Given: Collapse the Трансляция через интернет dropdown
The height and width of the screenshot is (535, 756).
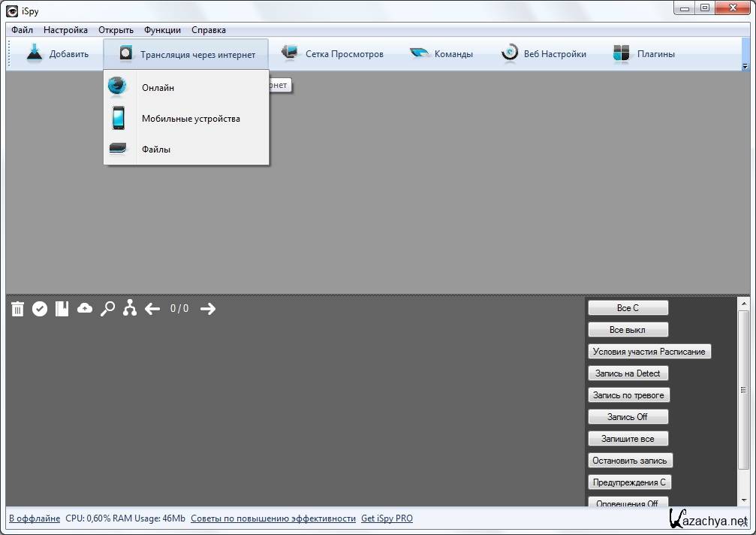Looking at the screenshot, I should tap(186, 54).
